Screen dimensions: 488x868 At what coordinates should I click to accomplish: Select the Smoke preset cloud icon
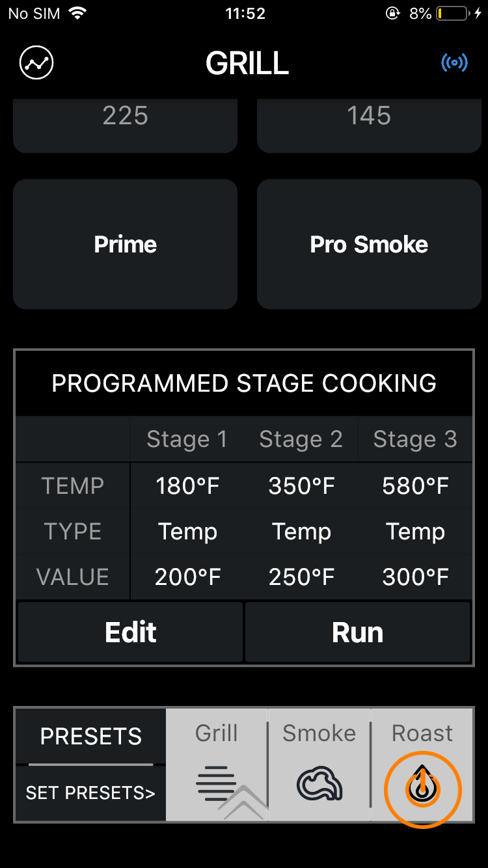point(319,785)
